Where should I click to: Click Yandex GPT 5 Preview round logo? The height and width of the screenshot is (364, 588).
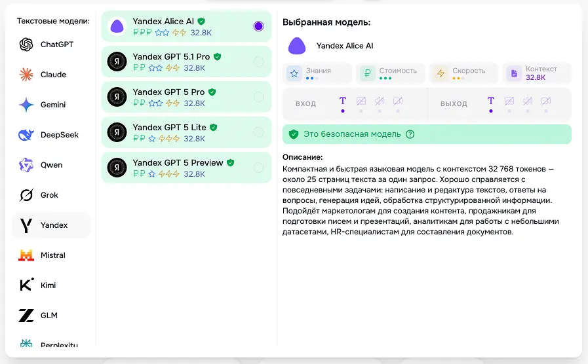[117, 168]
